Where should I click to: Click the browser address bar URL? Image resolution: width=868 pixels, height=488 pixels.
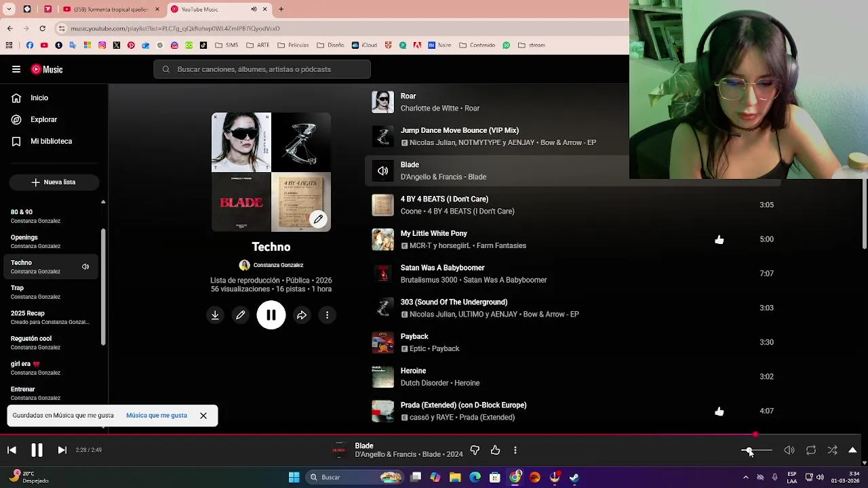tap(175, 28)
